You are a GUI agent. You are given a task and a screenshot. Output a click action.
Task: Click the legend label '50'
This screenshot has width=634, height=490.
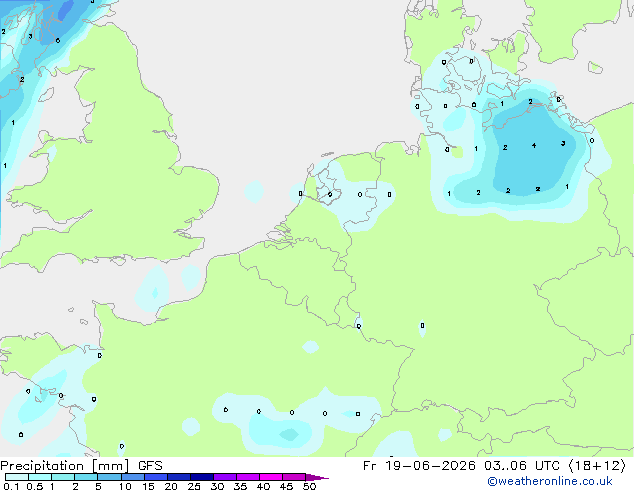coord(309,486)
